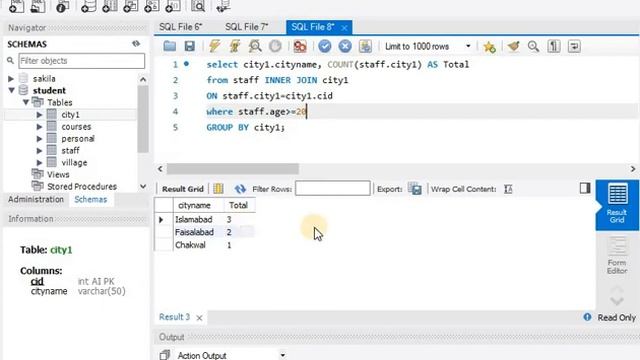The image size is (640, 360).
Task: Toggle word wrap icon in editor toolbar
Action: point(574,46)
